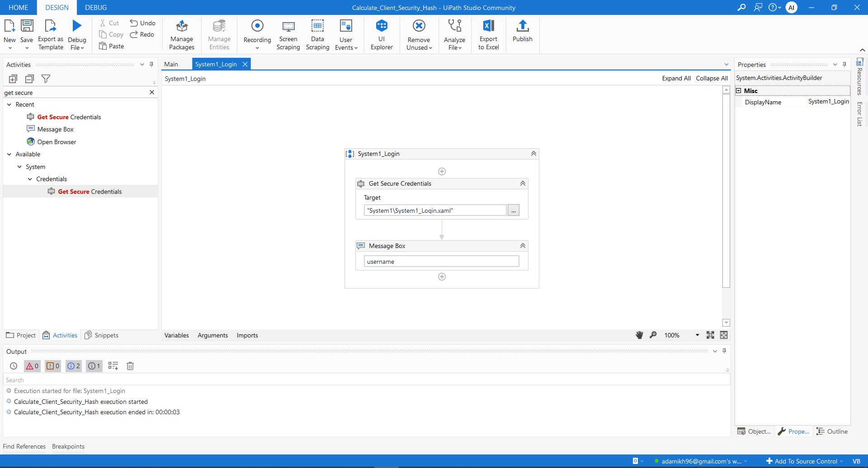Open the zoom percentage dropdown
The image size is (868, 468).
click(x=697, y=335)
